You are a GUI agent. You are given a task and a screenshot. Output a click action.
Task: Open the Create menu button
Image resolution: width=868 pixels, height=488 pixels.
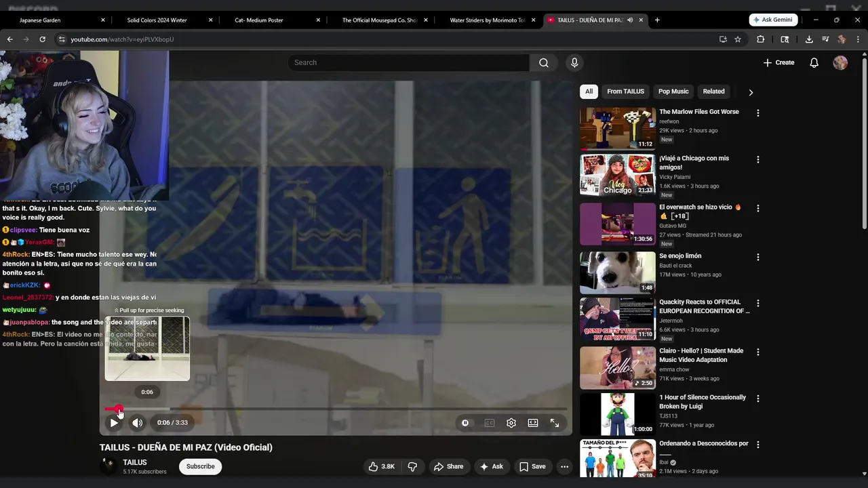[778, 62]
